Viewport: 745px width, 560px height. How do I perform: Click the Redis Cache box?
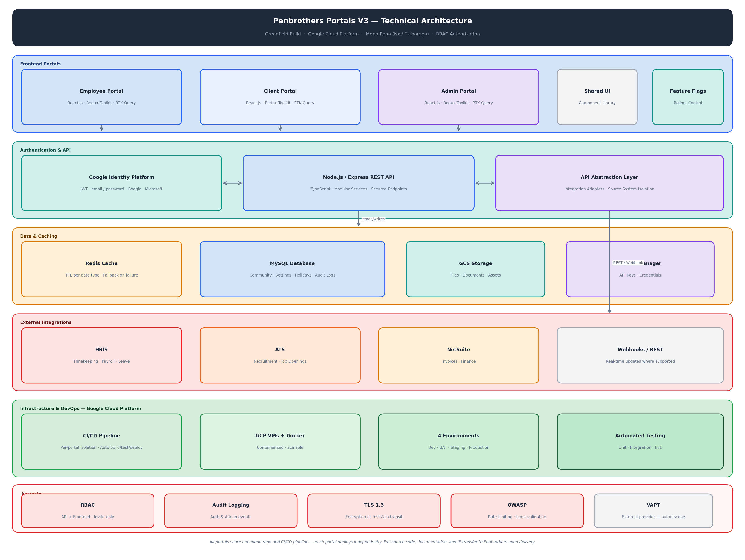pos(101,269)
